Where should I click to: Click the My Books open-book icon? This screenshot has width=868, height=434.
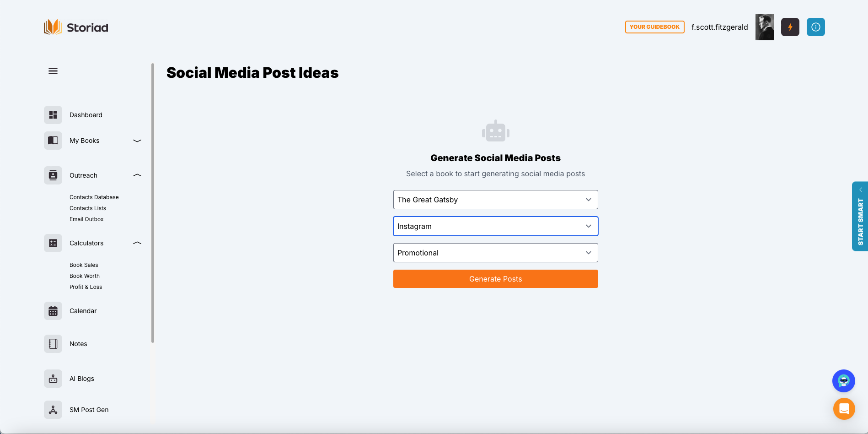[53, 141]
